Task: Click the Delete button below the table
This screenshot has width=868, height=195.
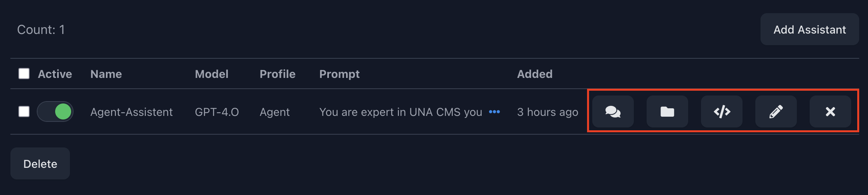Action: tap(40, 163)
